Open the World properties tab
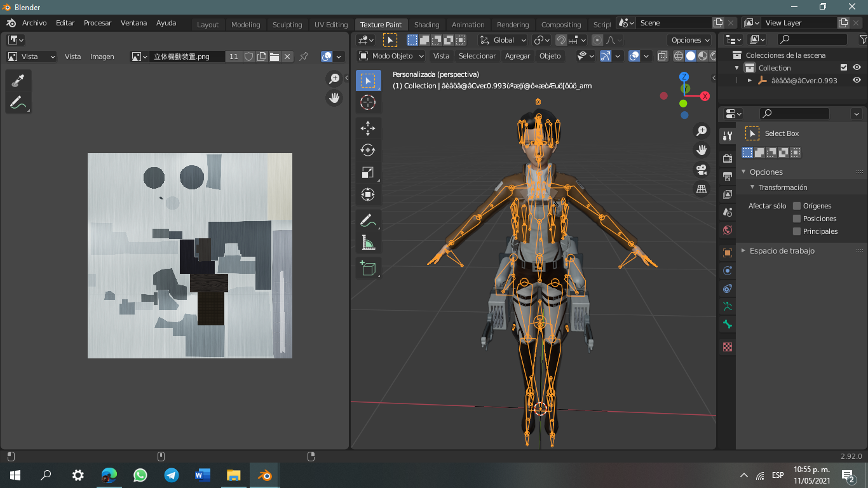This screenshot has width=868, height=488. click(x=728, y=229)
